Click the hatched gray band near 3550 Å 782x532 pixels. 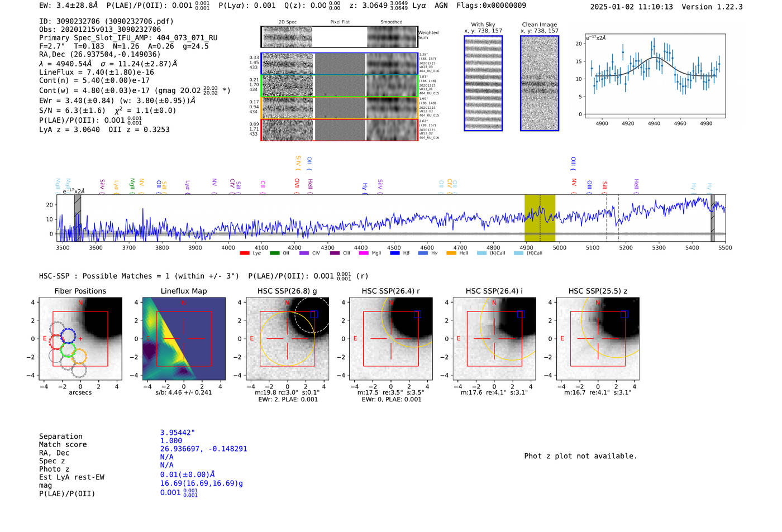pyautogui.click(x=78, y=218)
